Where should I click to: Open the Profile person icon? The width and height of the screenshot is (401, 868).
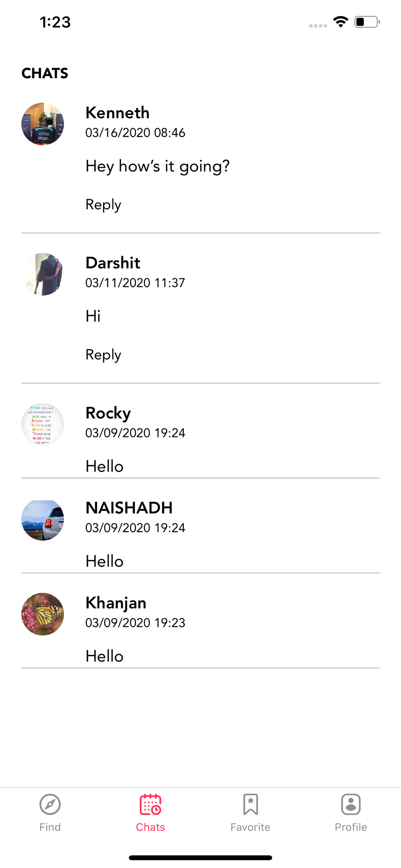point(351,804)
